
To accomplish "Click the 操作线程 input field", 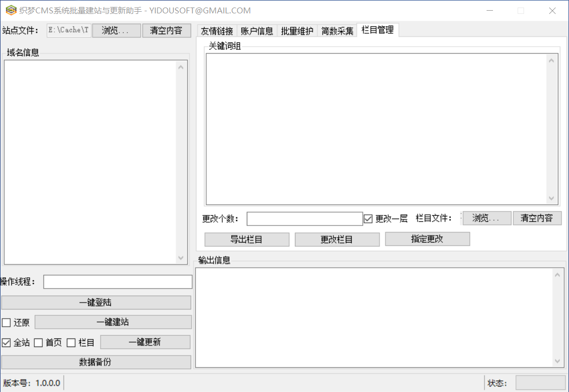I will pyautogui.click(x=118, y=282).
